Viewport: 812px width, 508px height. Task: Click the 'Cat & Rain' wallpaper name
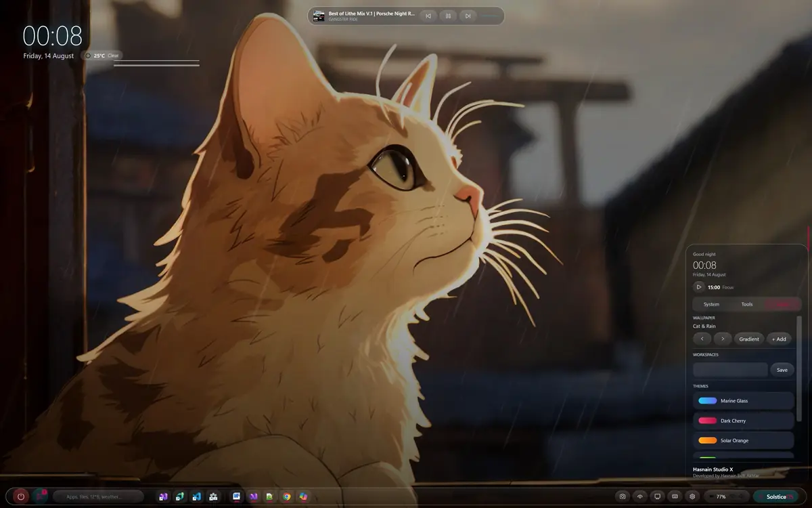(x=704, y=326)
